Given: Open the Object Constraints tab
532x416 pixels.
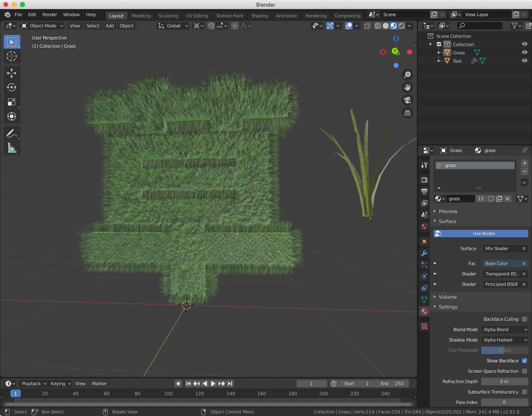Looking at the screenshot, I should point(424,288).
